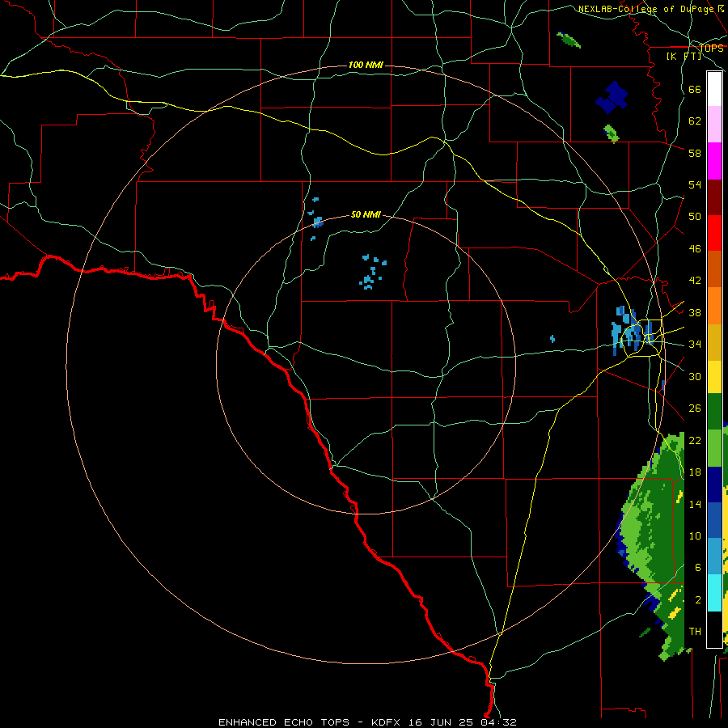Click the legend value "58"

click(695, 153)
